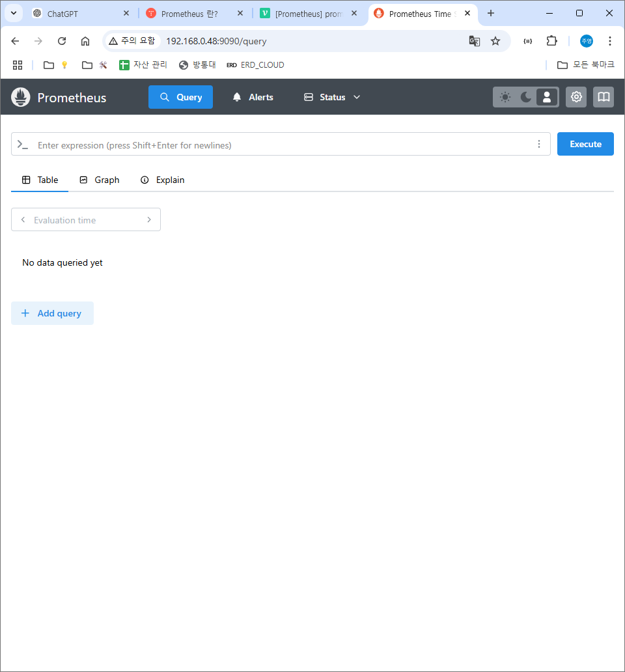Open the Chrome profile avatar
This screenshot has width=625, height=672.
coord(586,41)
